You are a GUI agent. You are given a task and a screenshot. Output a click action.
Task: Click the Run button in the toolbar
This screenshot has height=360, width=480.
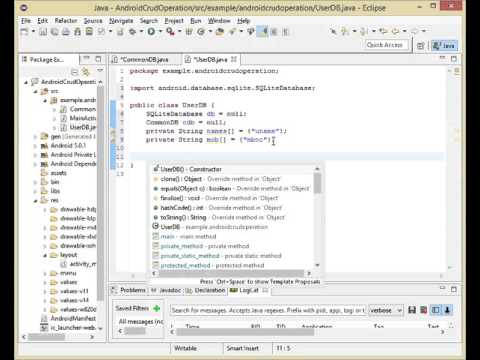click(x=151, y=32)
